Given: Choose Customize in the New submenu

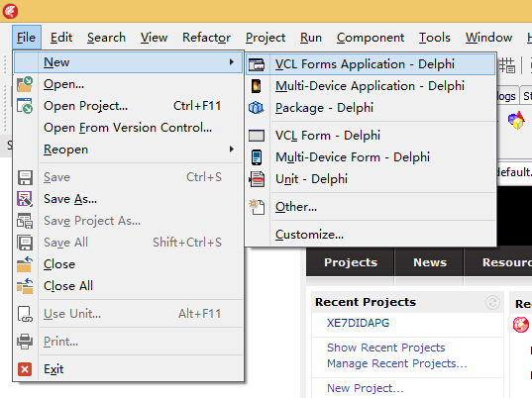Looking at the screenshot, I should pos(371,235).
